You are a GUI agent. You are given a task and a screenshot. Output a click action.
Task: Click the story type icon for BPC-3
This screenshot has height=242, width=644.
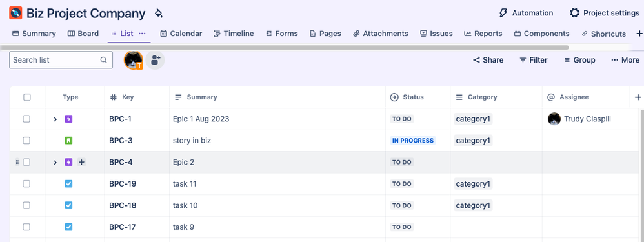pos(68,141)
